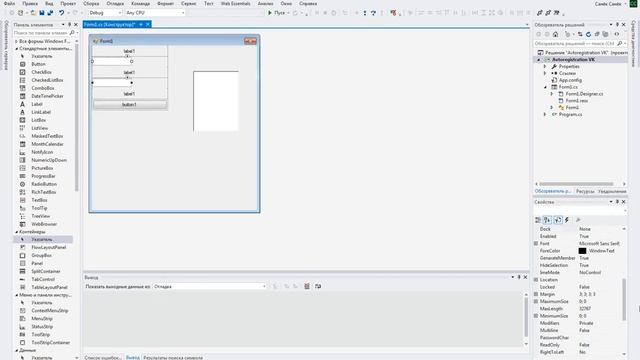
Task: Click the Undo arrow in toolbar
Action: (61, 13)
